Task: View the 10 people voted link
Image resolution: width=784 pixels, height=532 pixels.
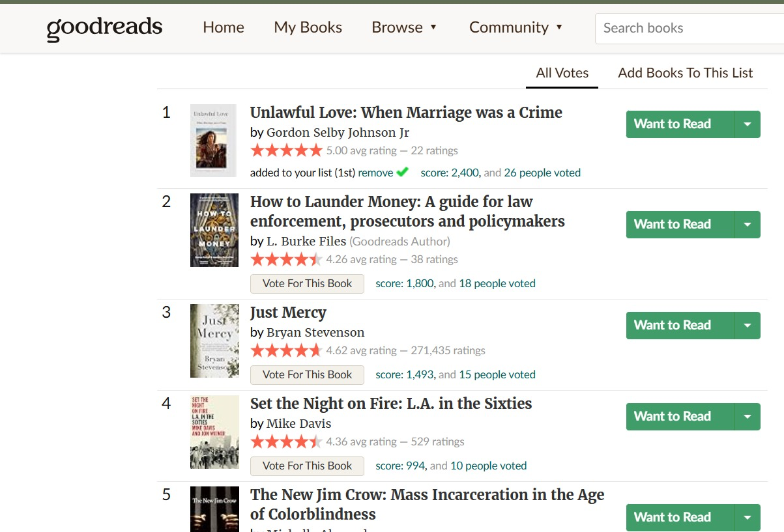Action: (488, 466)
